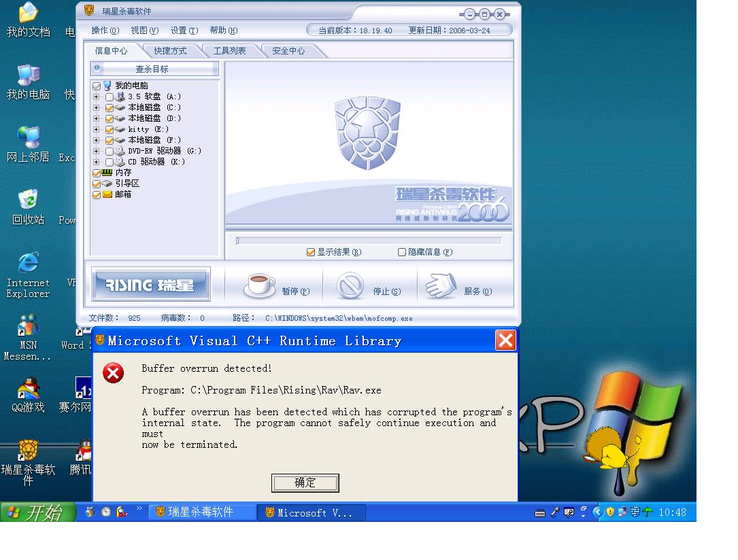Image resolution: width=738 pixels, height=560 pixels.
Task: Toggle 显示结果 checkbox
Action: pos(311,252)
